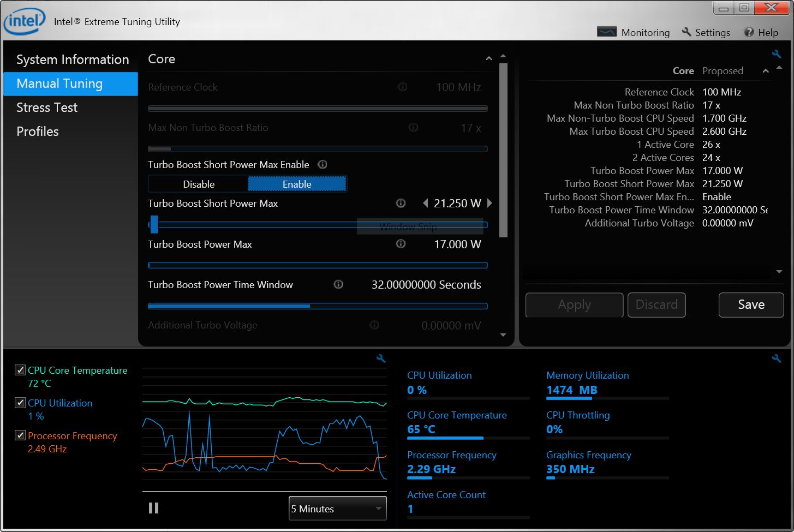Image resolution: width=794 pixels, height=532 pixels.
Task: Increase Turbo Boost Short Power Max with right arrow
Action: (489, 203)
